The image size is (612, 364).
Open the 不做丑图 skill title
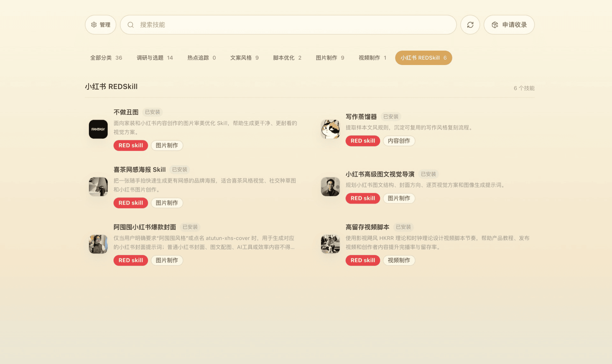tap(126, 112)
